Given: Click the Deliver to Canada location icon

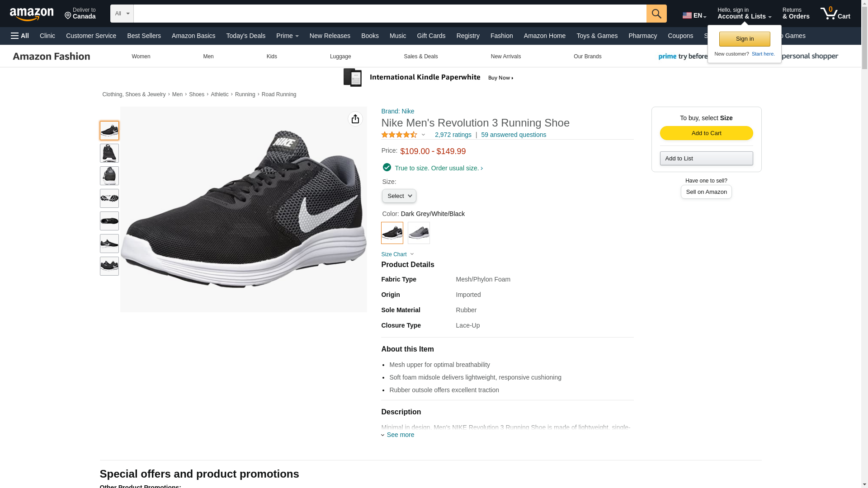Looking at the screenshot, I should pos(68,16).
